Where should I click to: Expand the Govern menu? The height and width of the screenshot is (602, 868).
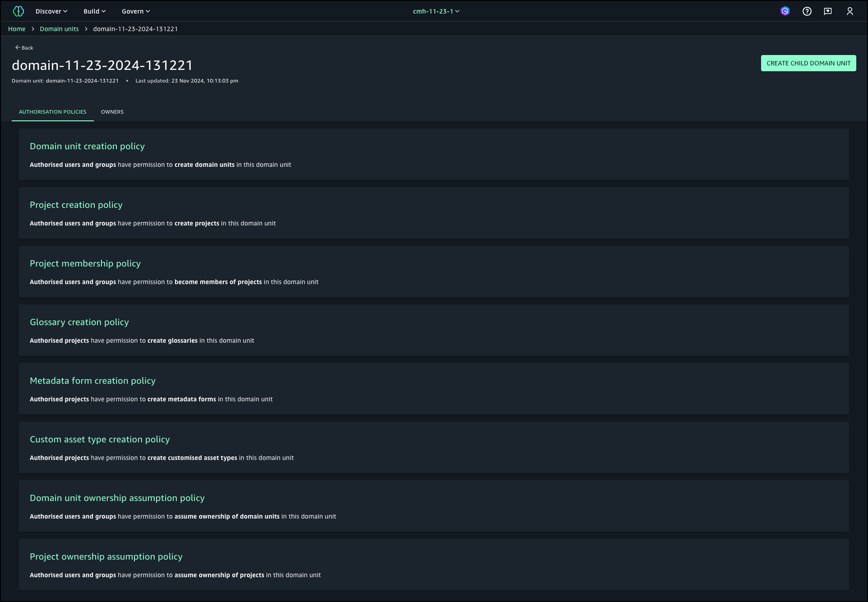point(136,11)
